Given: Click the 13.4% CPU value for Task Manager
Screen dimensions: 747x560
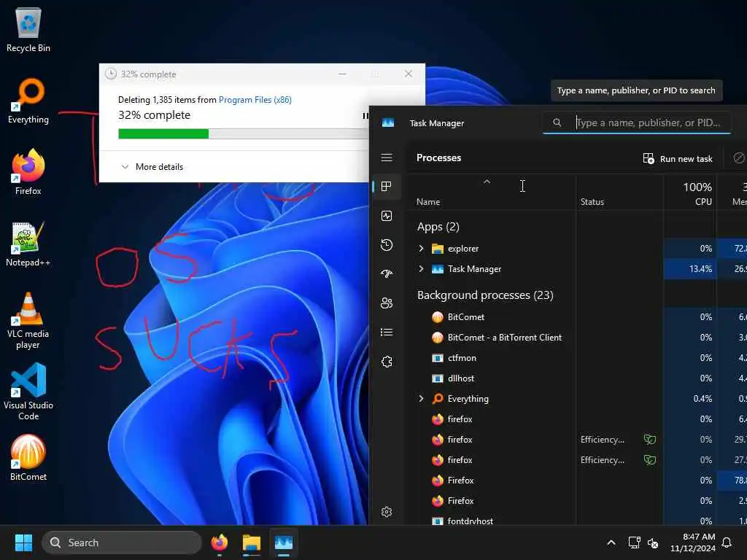Looking at the screenshot, I should click(x=700, y=269).
